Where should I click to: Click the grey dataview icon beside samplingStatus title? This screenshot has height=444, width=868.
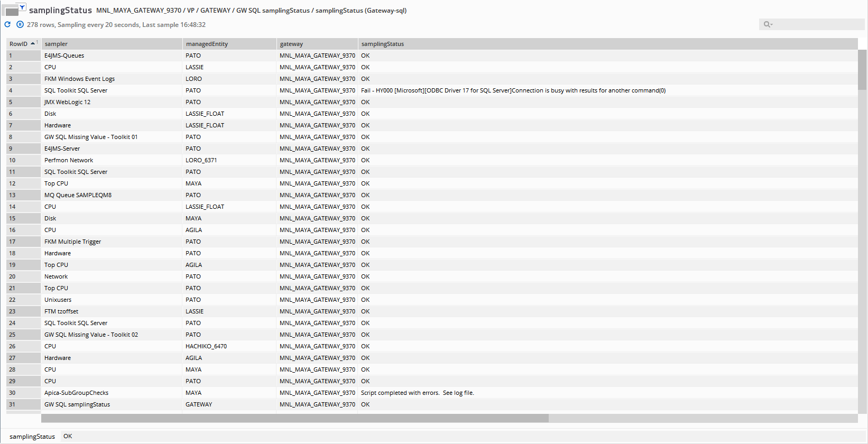coord(12,12)
